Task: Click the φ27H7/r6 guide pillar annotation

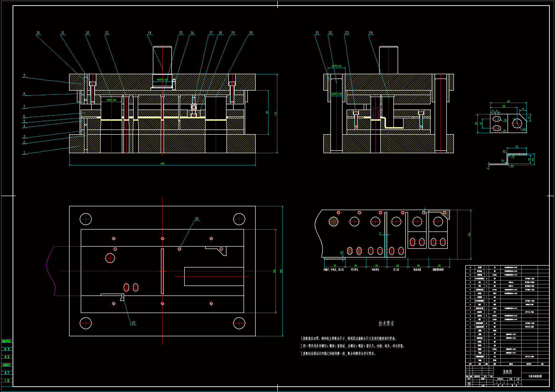Action: pyautogui.click(x=336, y=66)
